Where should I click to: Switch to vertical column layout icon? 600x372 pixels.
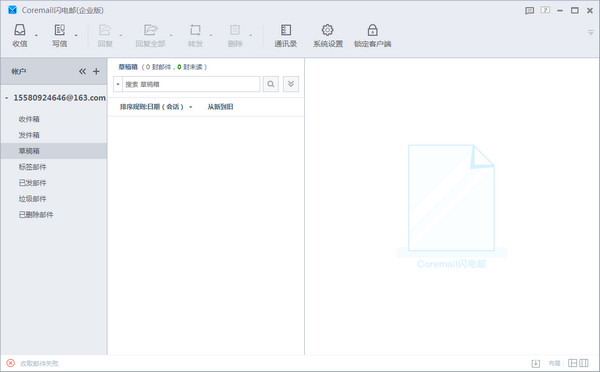[x=584, y=363]
